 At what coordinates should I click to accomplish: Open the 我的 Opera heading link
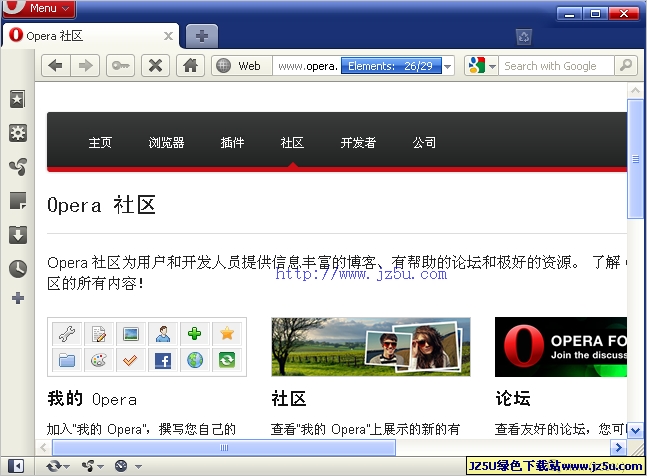[92, 399]
